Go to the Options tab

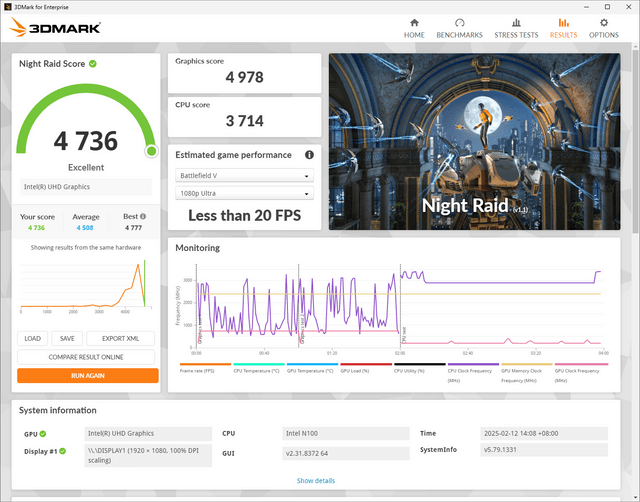point(604,29)
